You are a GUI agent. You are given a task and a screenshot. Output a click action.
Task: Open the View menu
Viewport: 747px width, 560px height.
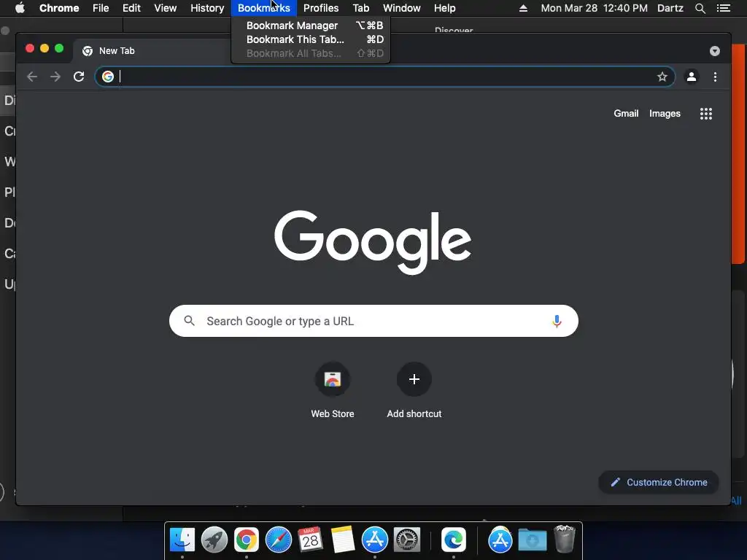(166, 8)
